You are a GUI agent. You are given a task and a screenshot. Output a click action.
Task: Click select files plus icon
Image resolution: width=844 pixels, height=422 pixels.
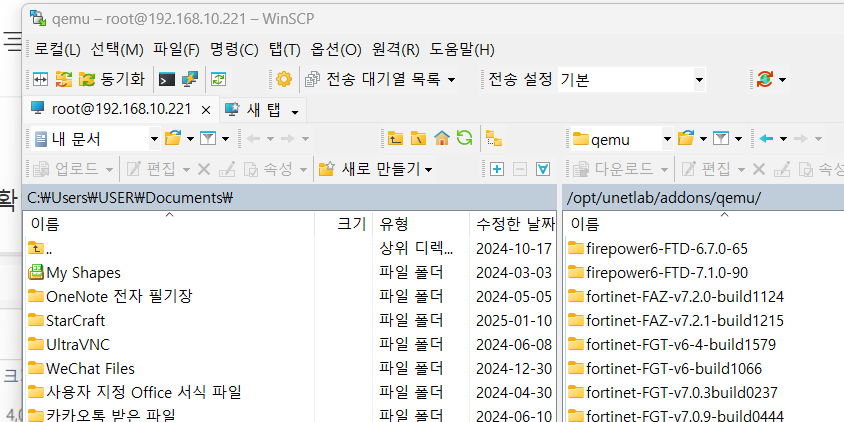click(x=497, y=170)
